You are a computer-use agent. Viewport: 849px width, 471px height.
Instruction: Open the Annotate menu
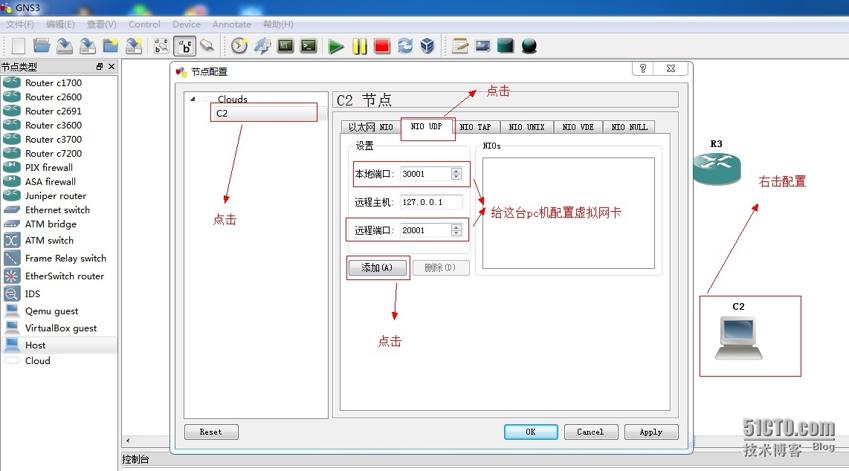pyautogui.click(x=232, y=24)
